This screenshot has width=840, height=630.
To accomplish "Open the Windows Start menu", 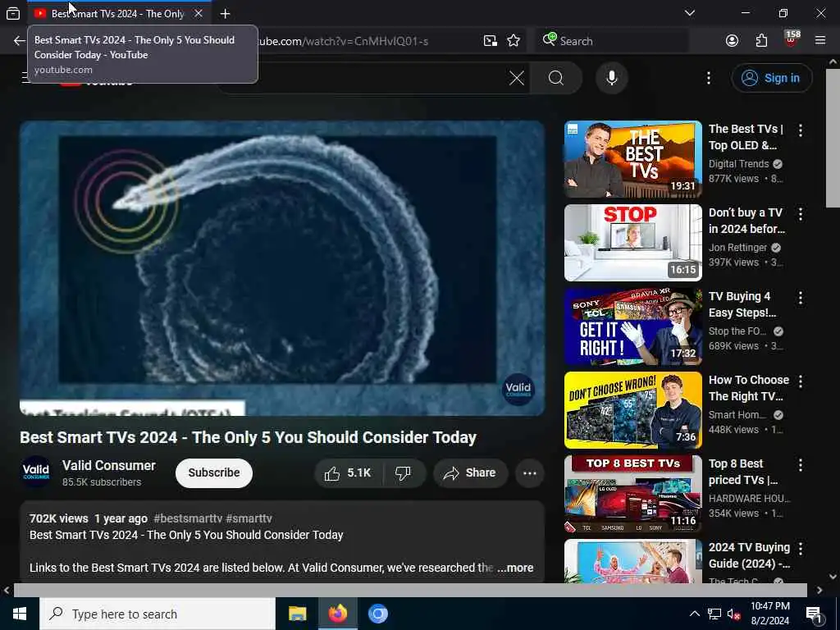I will (x=20, y=614).
